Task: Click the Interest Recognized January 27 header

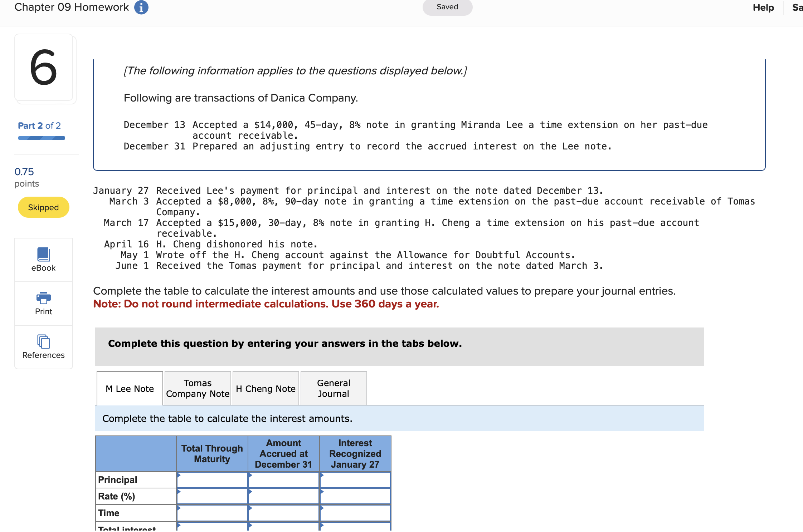Action: (355, 454)
